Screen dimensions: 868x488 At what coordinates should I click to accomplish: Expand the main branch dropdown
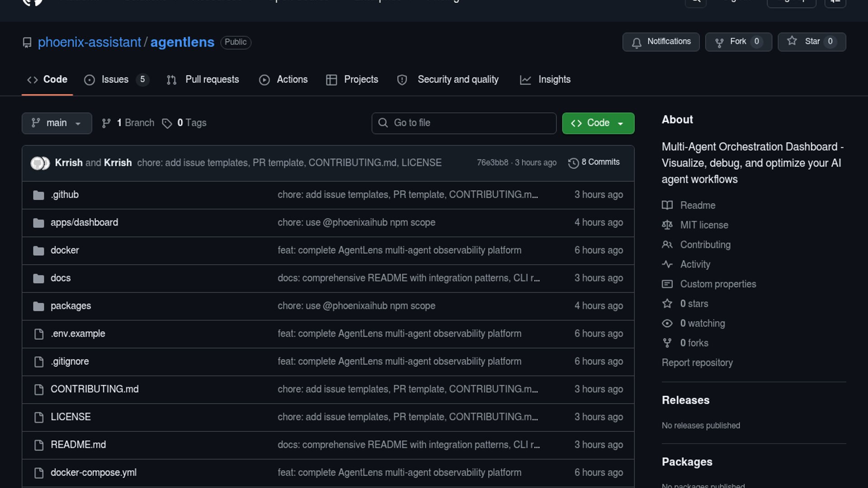coord(57,123)
